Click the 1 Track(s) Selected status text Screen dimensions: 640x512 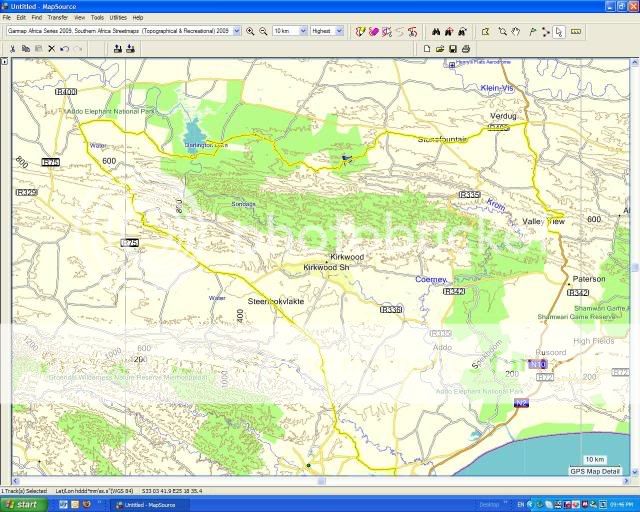click(24, 491)
